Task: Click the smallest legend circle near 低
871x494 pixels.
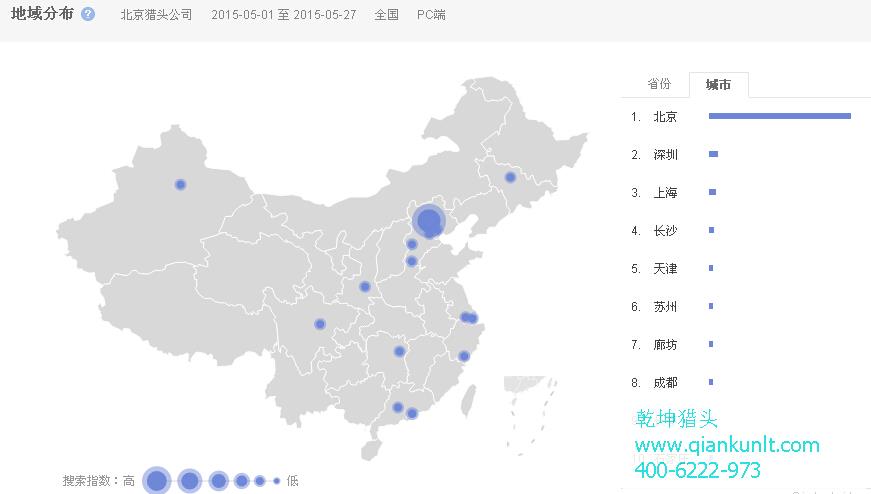Action: 277,481
